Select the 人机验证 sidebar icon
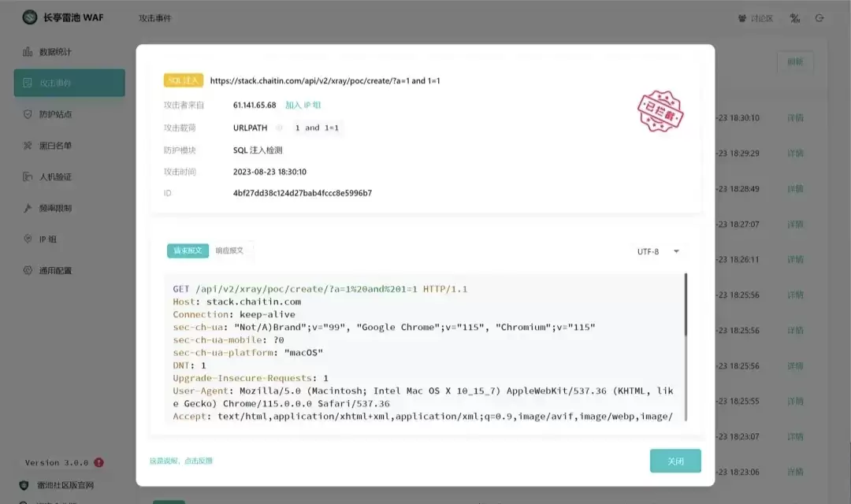Image resolution: width=851 pixels, height=504 pixels. click(28, 177)
